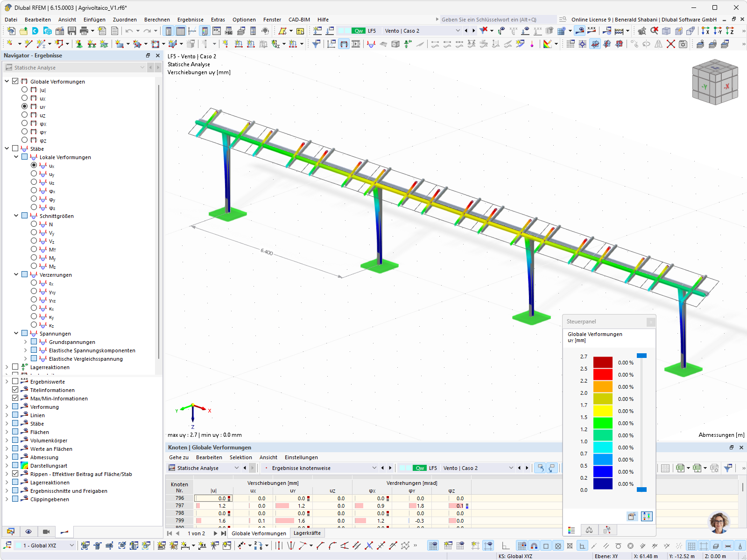
Task: Click the Steuerpanel balance factors tab icon
Action: click(x=589, y=530)
